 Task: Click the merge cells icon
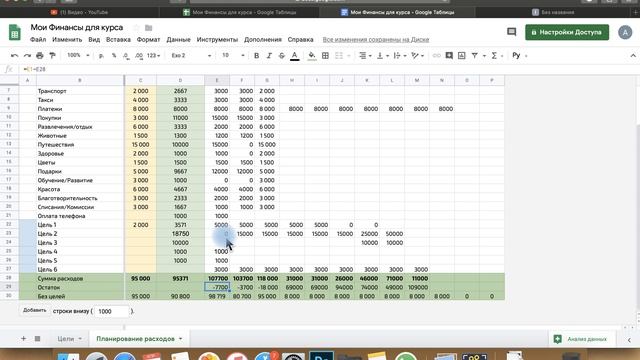coord(339,56)
